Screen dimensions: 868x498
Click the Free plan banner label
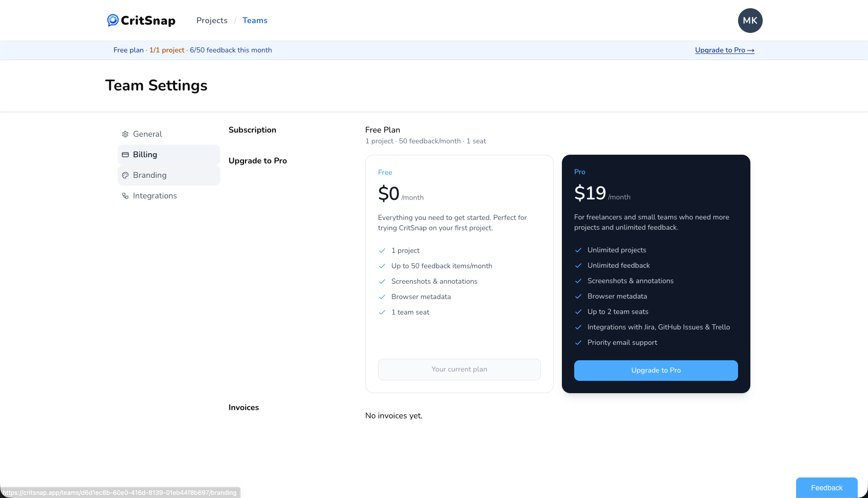[128, 50]
